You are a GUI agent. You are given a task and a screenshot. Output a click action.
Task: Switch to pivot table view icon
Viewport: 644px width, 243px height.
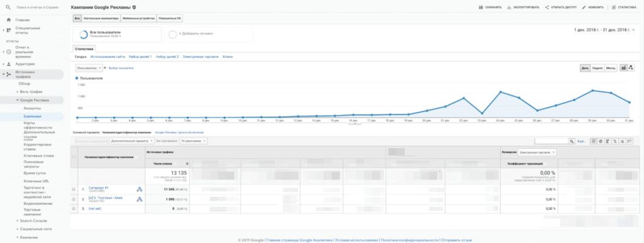(630, 141)
